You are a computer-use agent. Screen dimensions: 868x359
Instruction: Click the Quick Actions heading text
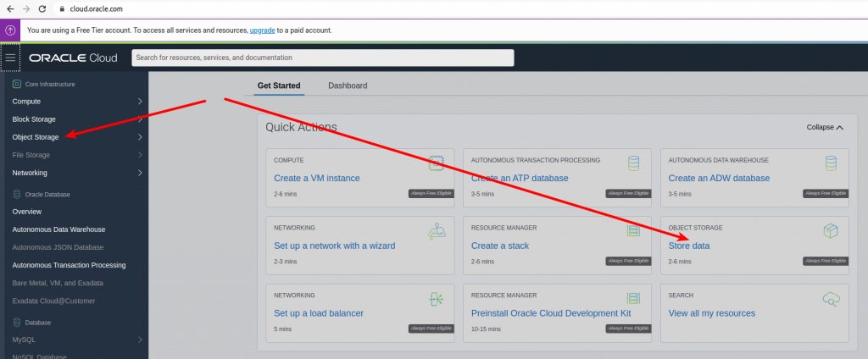pyautogui.click(x=301, y=127)
